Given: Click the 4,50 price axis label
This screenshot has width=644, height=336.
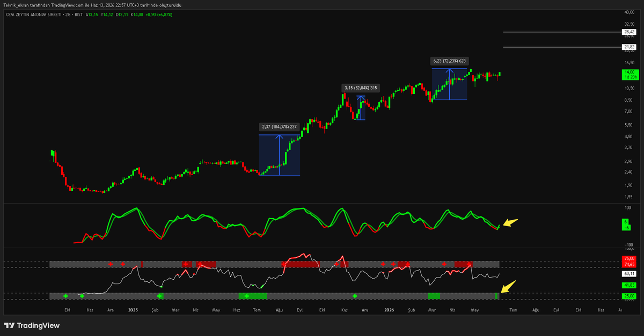Looking at the screenshot, I should pos(629,137).
